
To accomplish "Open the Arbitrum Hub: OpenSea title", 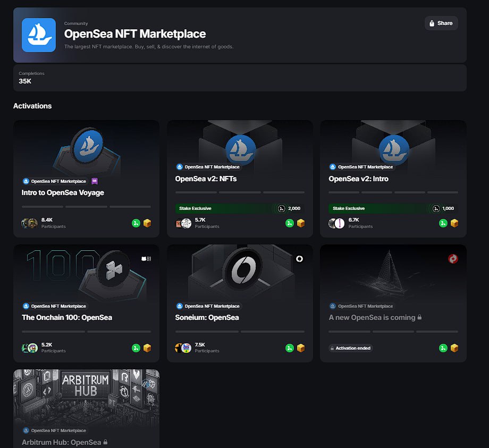I will (61, 442).
